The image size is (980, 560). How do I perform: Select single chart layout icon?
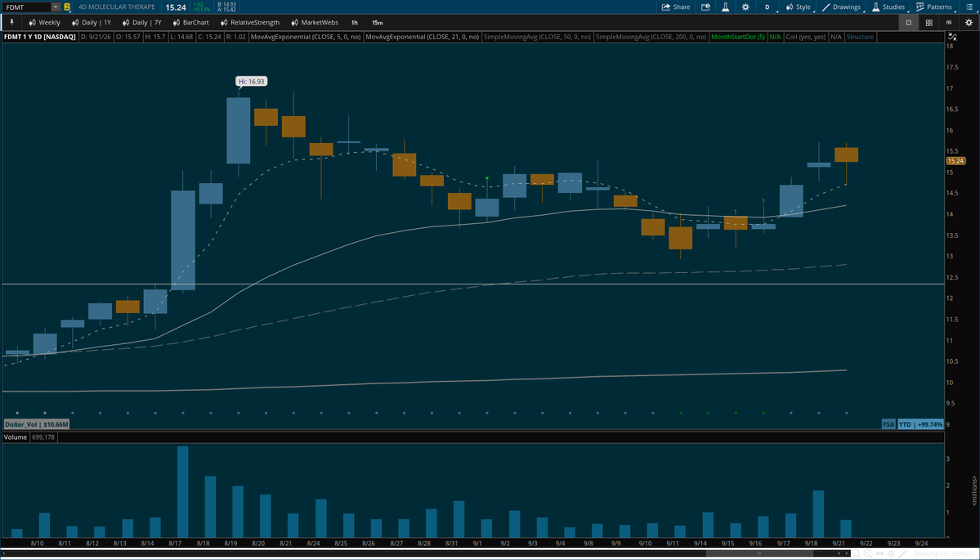pos(909,23)
